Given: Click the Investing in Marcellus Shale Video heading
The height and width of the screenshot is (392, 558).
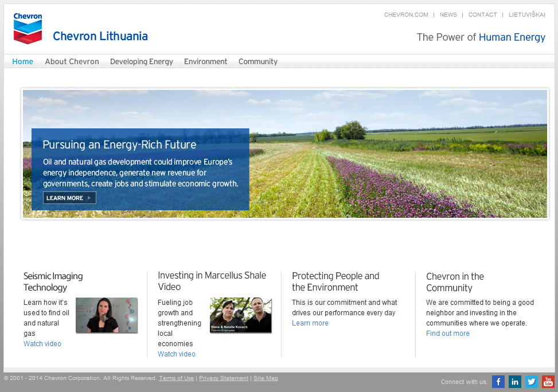Looking at the screenshot, I should (x=212, y=281).
